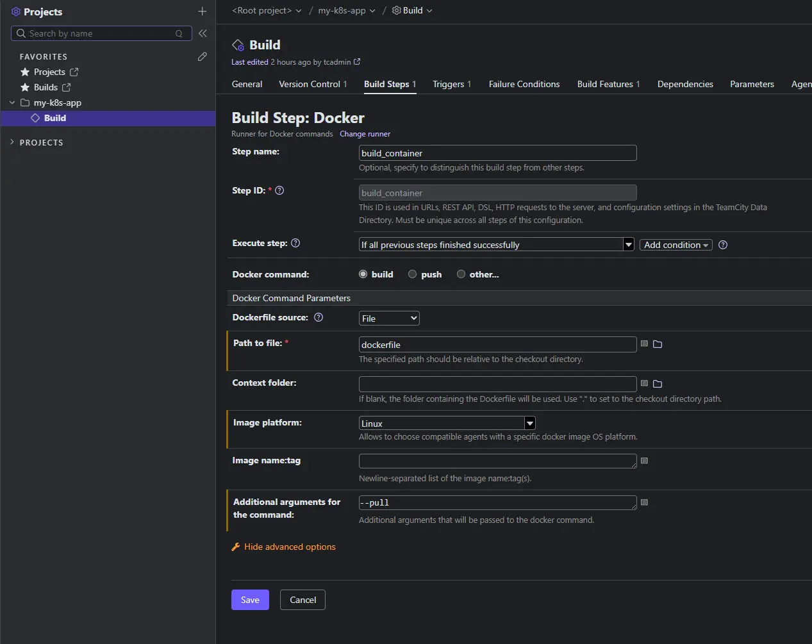The width and height of the screenshot is (812, 644).
Task: Click the Context folder input field
Action: pyautogui.click(x=498, y=384)
